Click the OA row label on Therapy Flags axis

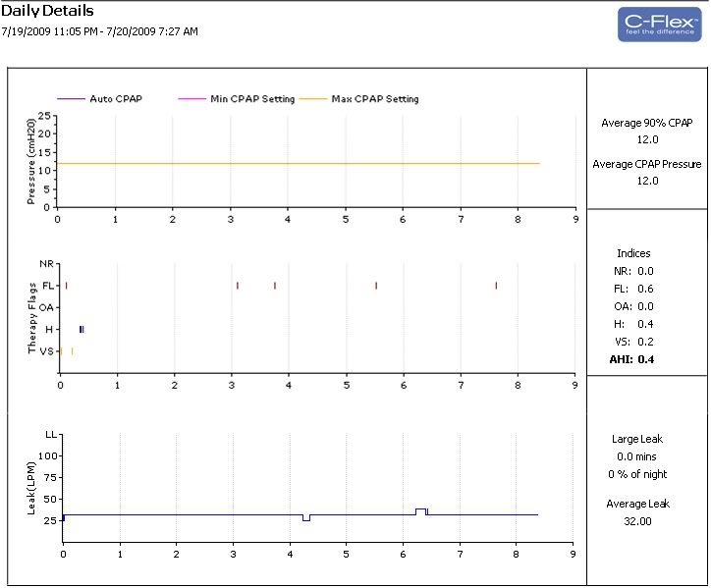click(46, 308)
